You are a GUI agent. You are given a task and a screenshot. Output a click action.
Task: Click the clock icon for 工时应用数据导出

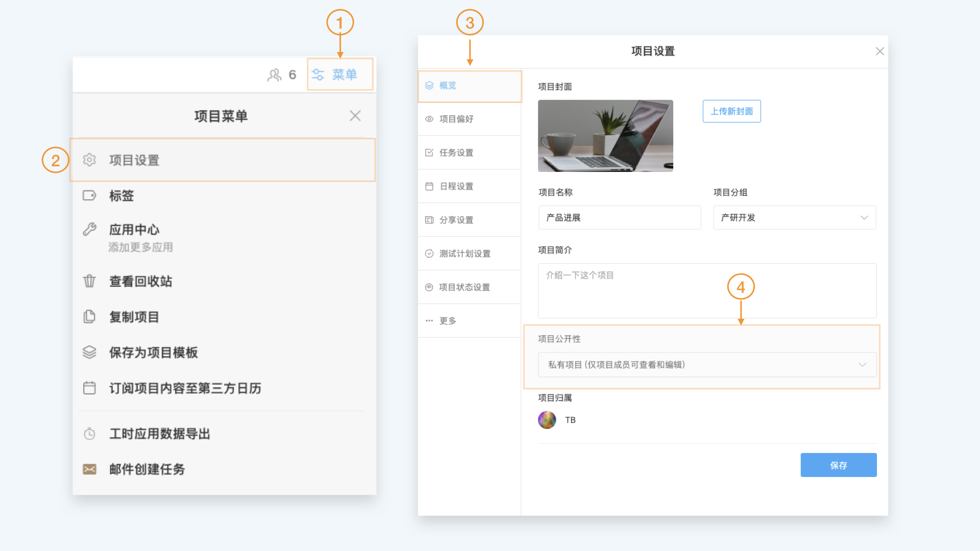(x=89, y=434)
